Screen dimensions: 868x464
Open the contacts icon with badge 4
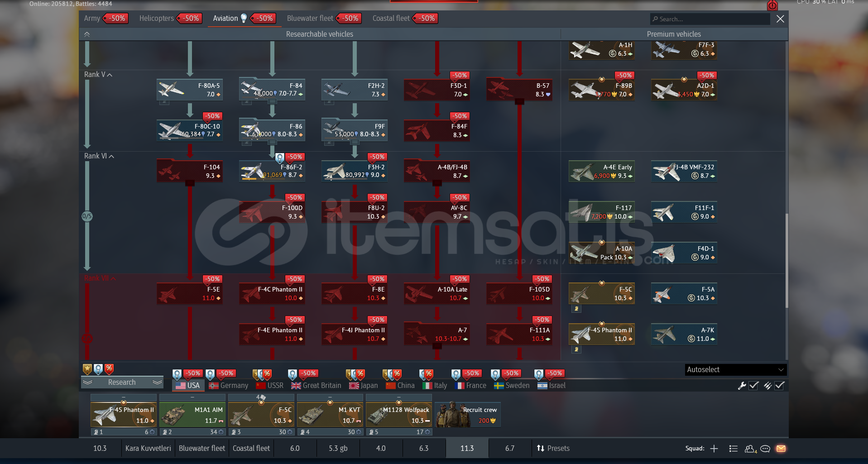[750, 449]
